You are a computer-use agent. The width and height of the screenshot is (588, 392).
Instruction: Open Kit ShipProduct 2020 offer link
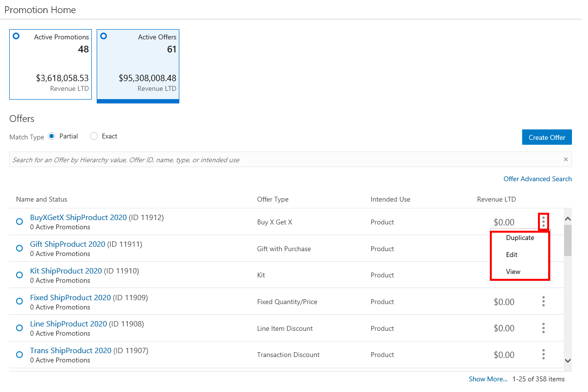click(x=66, y=271)
